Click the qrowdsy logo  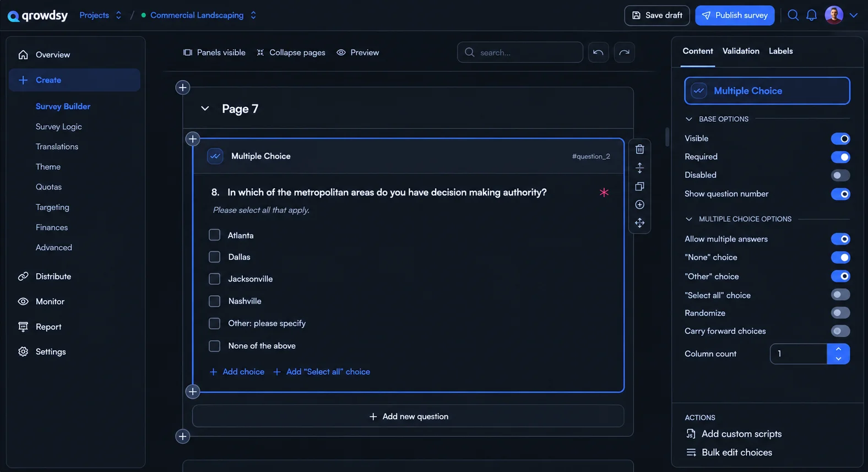click(x=38, y=15)
